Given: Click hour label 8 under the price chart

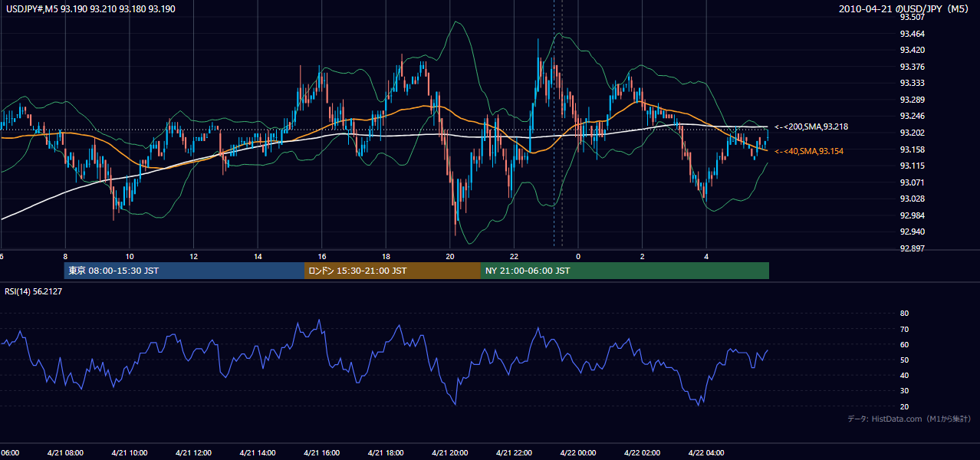Looking at the screenshot, I should 65,256.
